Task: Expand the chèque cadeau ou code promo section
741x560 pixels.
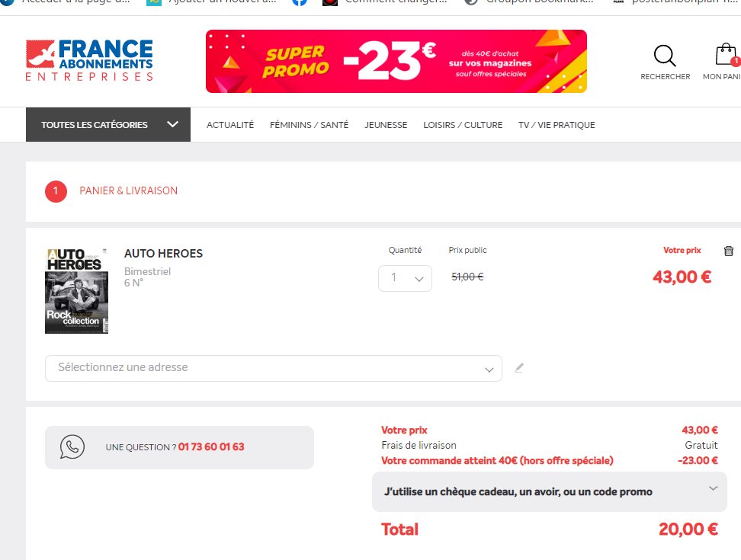Action: pos(548,491)
